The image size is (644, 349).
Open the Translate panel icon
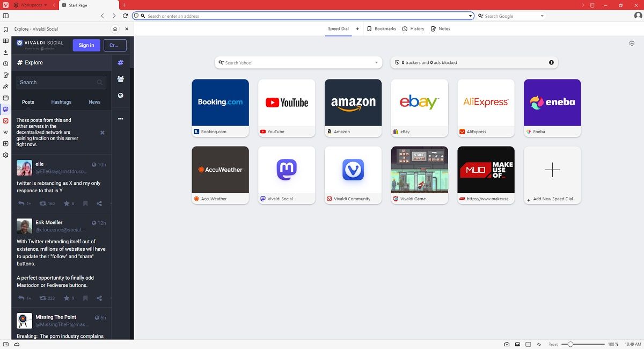pyautogui.click(x=5, y=86)
